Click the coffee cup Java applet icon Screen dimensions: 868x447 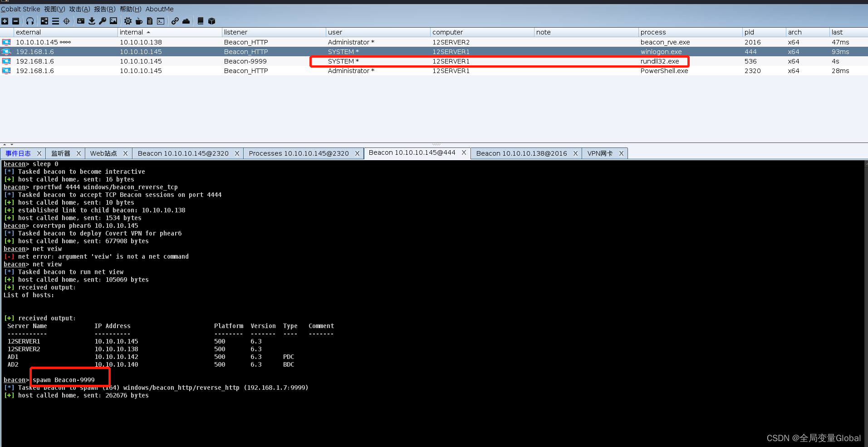coord(139,21)
